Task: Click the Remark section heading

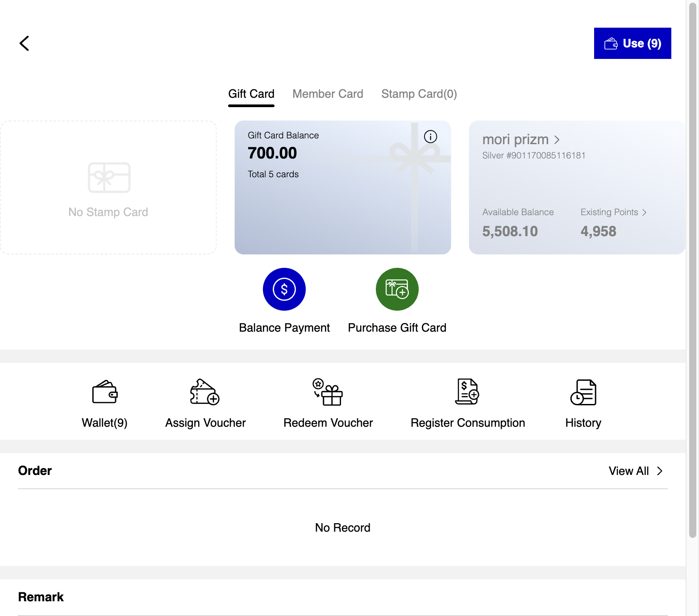Action: click(41, 597)
